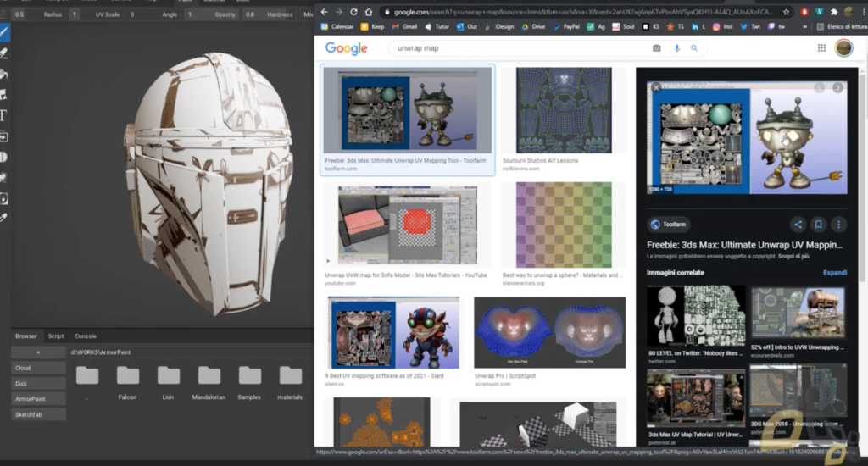Select the Blur tool in ArmorPaint
This screenshot has width=868, height=466.
(x=4, y=157)
